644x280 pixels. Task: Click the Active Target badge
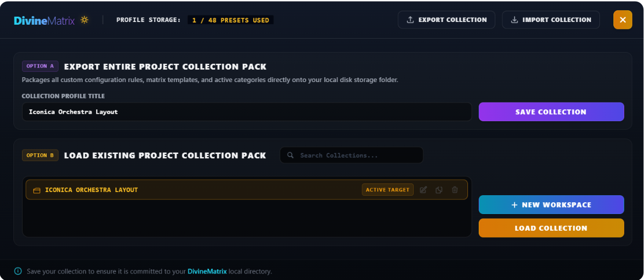pyautogui.click(x=387, y=190)
